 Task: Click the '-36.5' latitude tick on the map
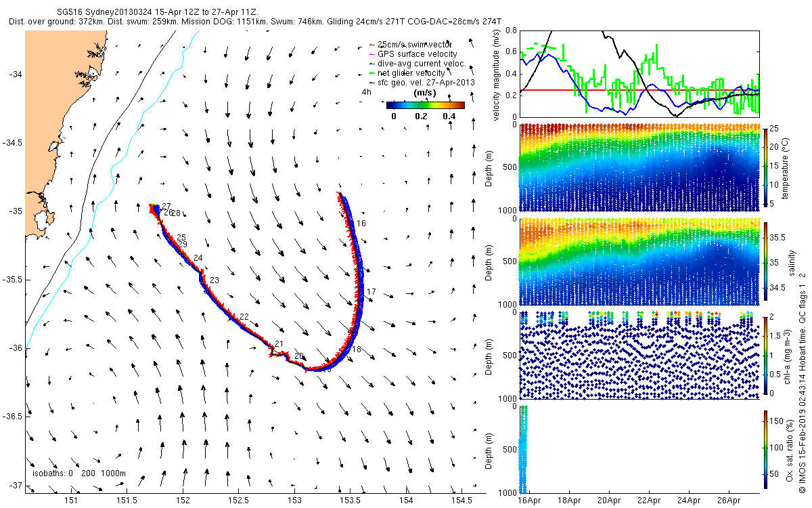pos(13,416)
